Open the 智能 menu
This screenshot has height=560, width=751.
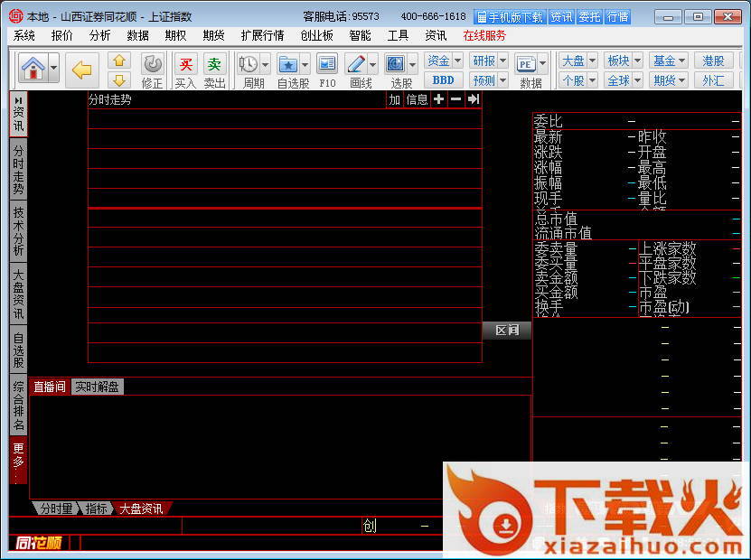[x=360, y=35]
